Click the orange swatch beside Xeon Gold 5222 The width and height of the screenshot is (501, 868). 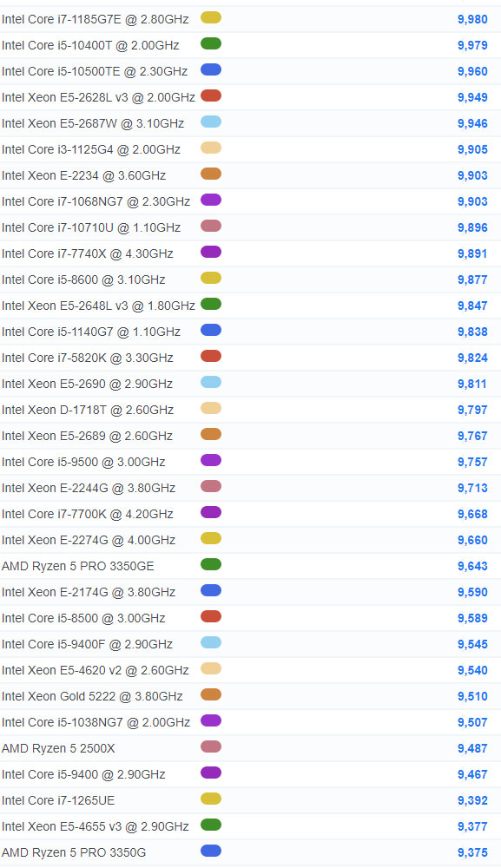[211, 694]
